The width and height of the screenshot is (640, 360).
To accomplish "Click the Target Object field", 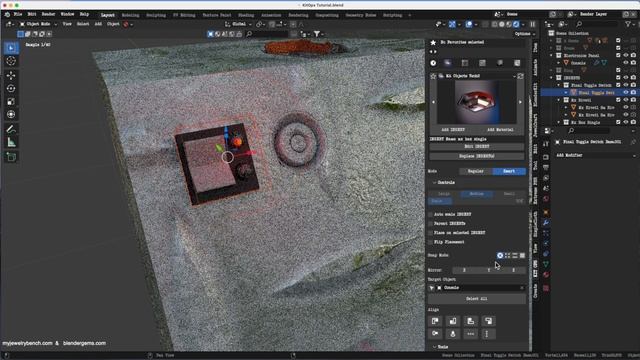I will (x=477, y=288).
